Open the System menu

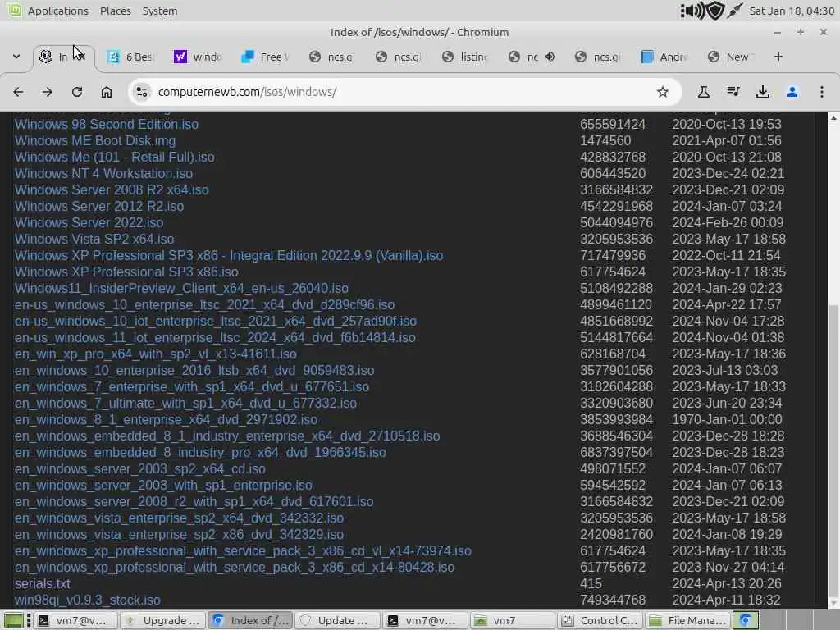160,11
